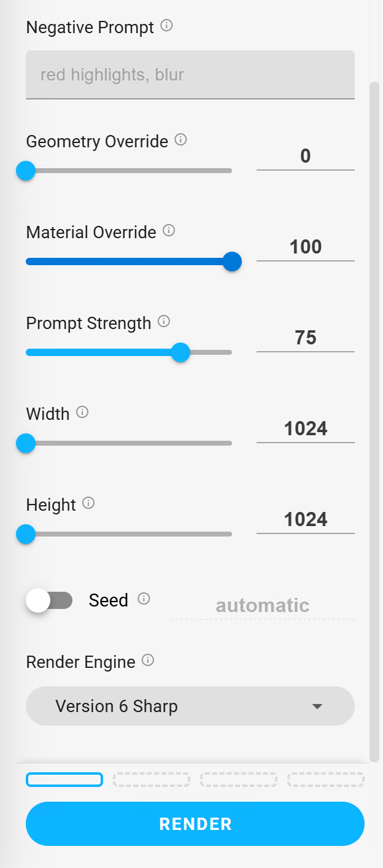Click the Prompt Strength info icon

164,321
